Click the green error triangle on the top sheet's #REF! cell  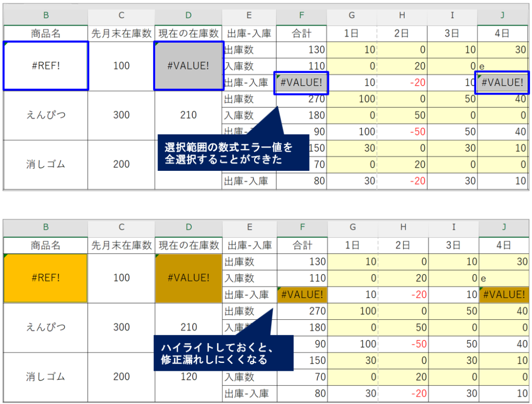[x=7, y=45]
